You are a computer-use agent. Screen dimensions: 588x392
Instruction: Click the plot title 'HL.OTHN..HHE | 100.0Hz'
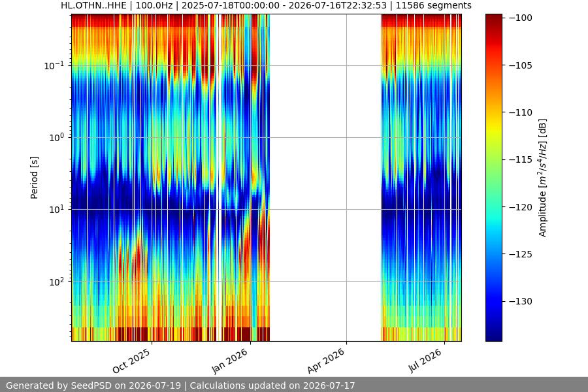click(118, 6)
